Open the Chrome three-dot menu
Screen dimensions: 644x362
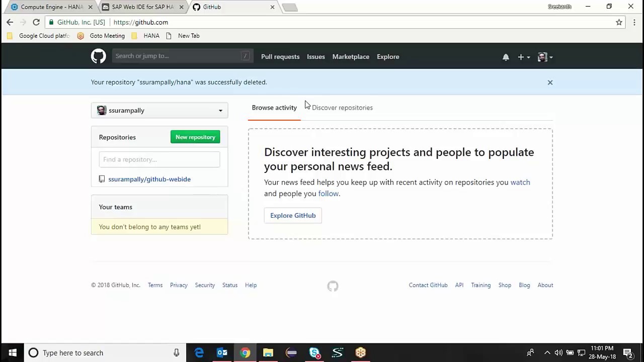tap(634, 22)
